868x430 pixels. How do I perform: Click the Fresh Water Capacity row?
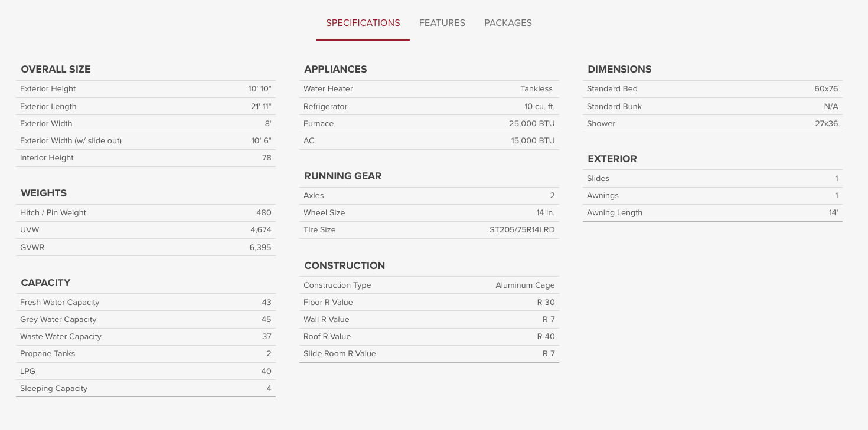coord(146,303)
